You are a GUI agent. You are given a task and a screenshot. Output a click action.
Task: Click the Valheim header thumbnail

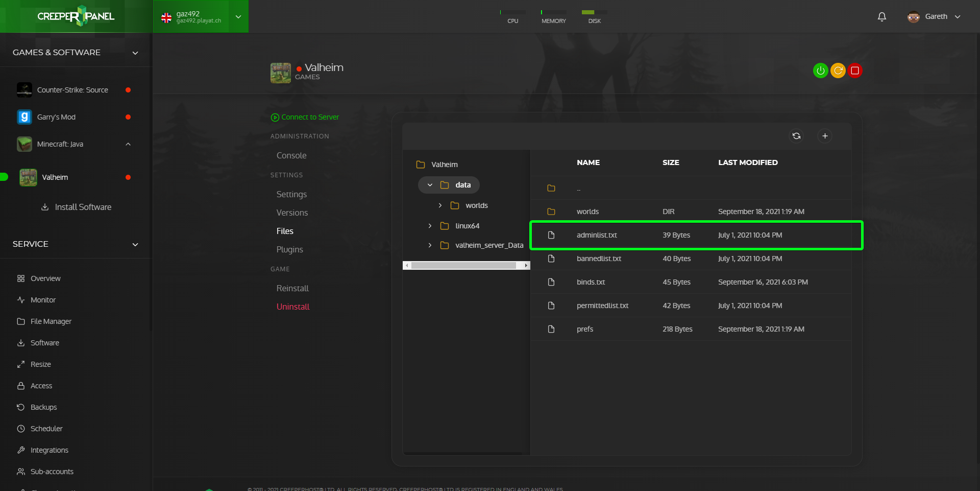[280, 73]
